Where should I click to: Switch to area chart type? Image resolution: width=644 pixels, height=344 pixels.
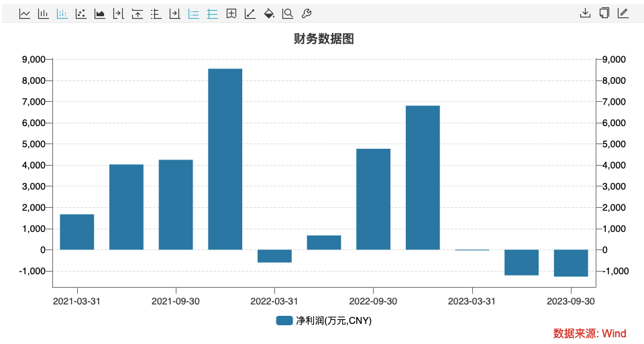click(x=100, y=13)
